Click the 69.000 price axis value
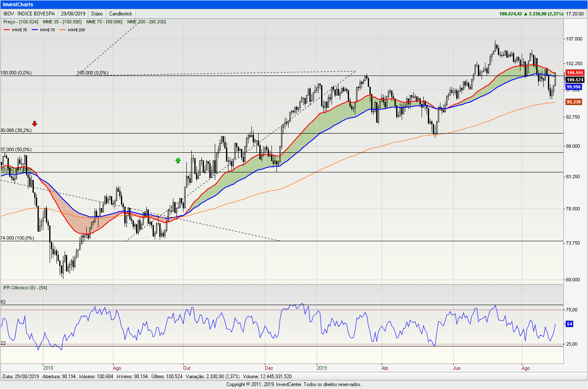The height and width of the screenshot is (389, 588). [573, 280]
